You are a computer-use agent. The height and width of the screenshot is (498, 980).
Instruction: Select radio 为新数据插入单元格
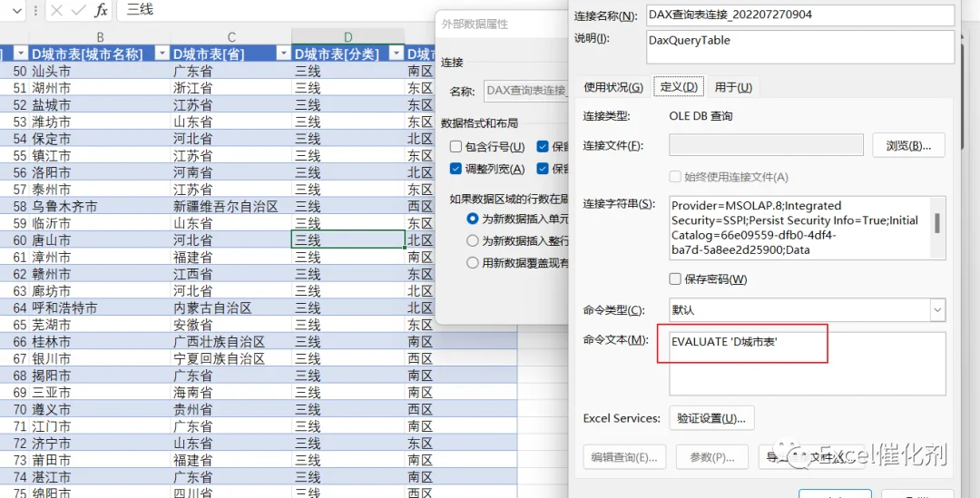point(473,219)
